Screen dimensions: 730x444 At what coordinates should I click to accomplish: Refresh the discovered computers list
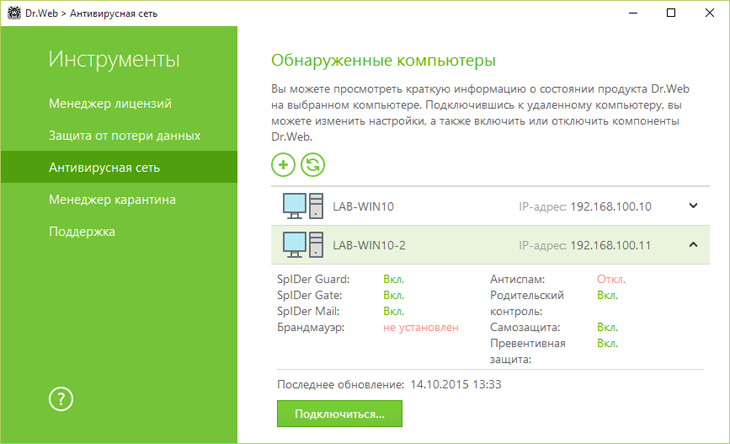tap(312, 165)
